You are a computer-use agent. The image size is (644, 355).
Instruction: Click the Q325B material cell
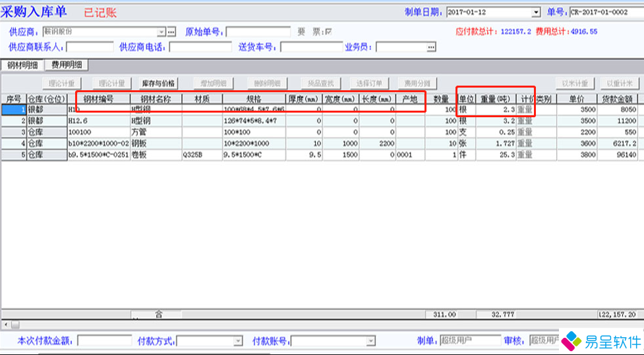202,155
